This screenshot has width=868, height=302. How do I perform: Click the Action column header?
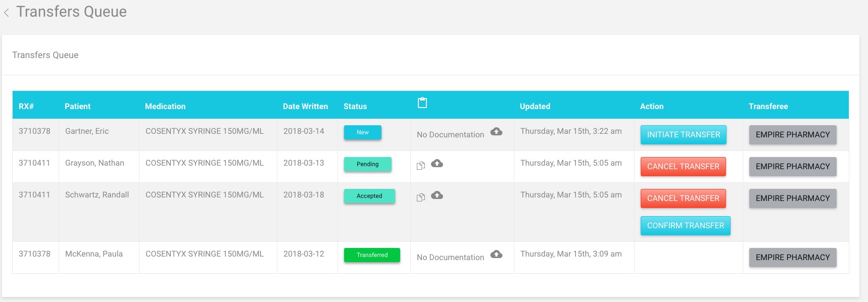[x=652, y=107]
